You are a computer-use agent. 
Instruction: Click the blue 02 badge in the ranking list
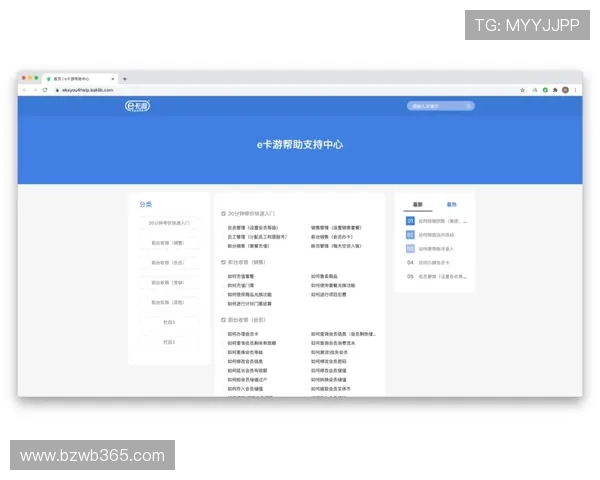pyautogui.click(x=410, y=235)
